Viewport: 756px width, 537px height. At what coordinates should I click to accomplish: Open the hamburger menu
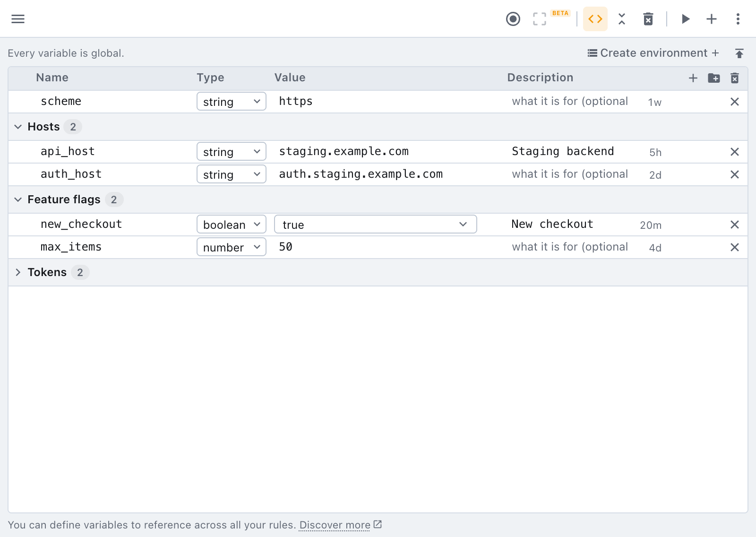[18, 19]
